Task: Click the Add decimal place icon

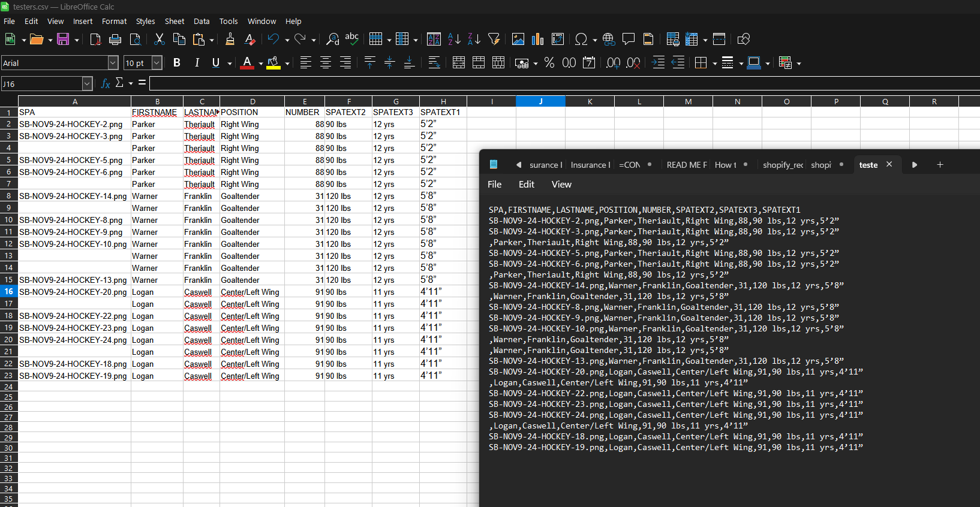Action: [613, 63]
